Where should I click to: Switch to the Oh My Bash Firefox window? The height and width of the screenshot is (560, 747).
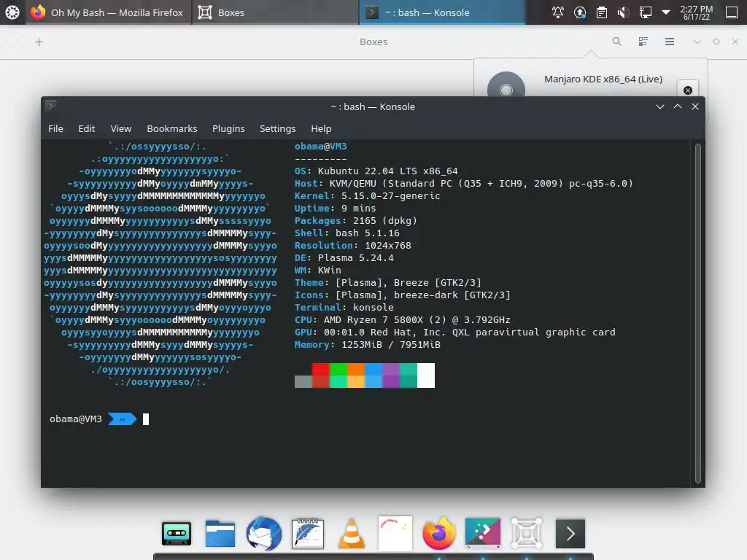[x=108, y=12]
